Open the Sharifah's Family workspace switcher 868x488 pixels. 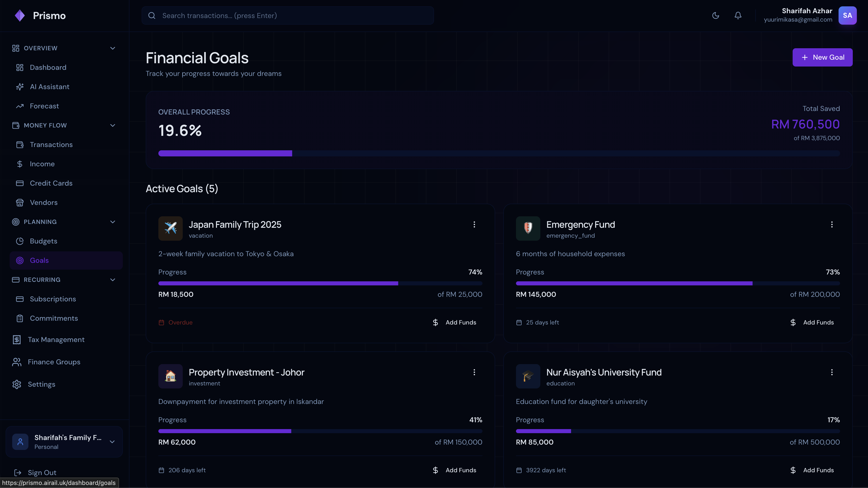click(64, 442)
